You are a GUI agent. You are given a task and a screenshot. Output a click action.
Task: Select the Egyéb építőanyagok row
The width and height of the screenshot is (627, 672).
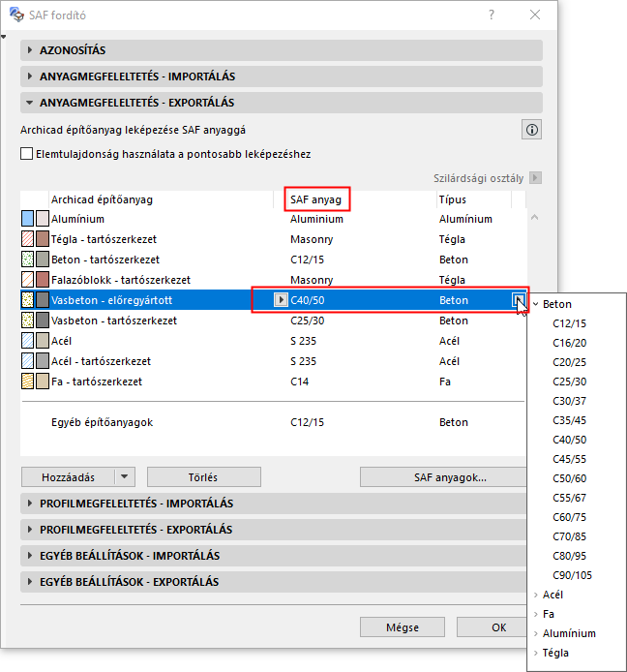pyautogui.click(x=273, y=422)
